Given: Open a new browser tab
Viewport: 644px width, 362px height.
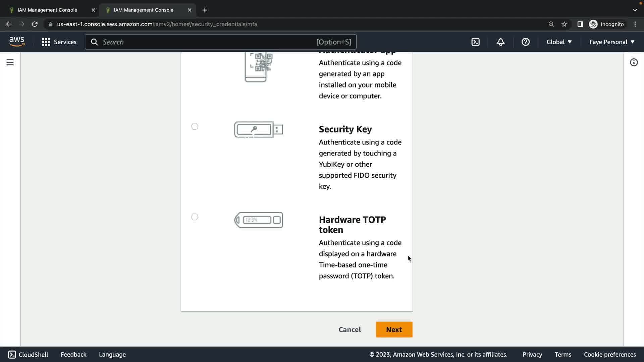Looking at the screenshot, I should tap(205, 10).
